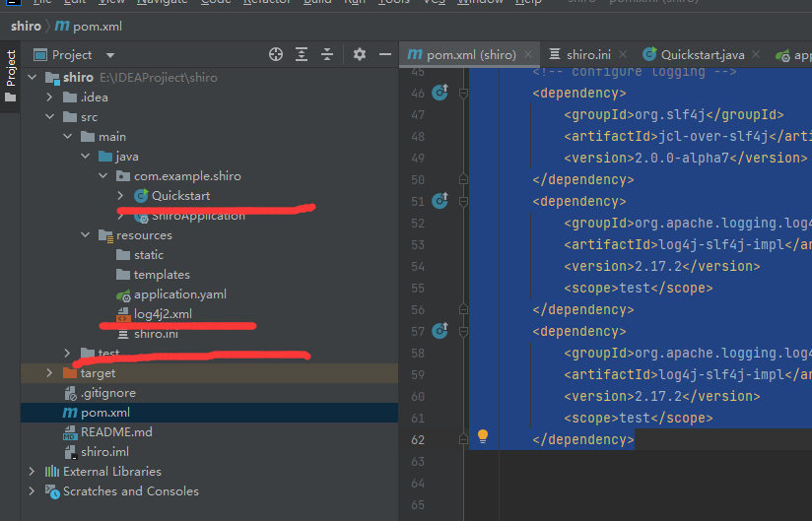Screen dimensions: 812x521
Task: Expand the Quickstart class arrow
Action: 120,195
